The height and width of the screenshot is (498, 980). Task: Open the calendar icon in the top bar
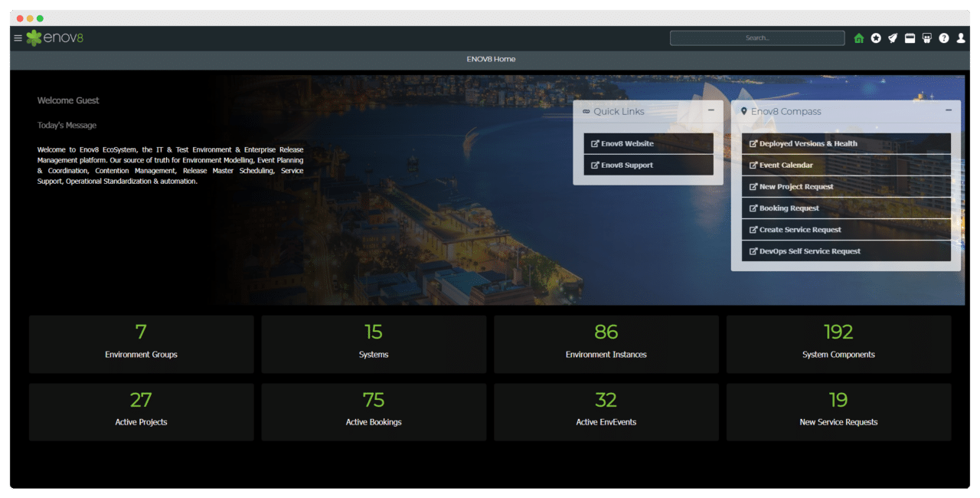(x=910, y=38)
